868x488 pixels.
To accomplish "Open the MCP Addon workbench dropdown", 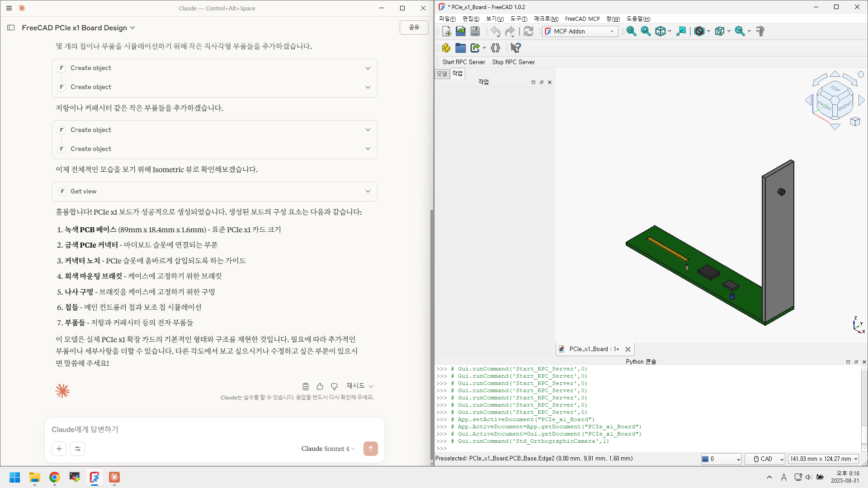I will click(580, 31).
